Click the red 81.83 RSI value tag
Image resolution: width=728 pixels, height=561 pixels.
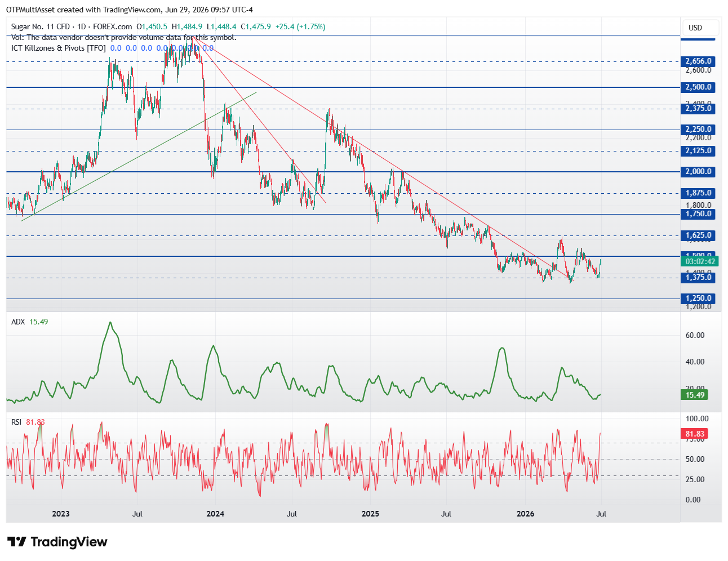coord(694,434)
